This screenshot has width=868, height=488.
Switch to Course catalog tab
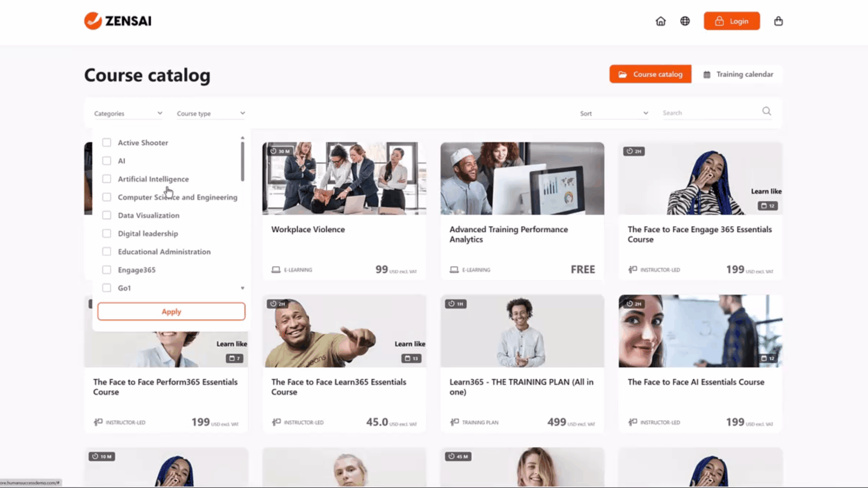[x=650, y=74]
